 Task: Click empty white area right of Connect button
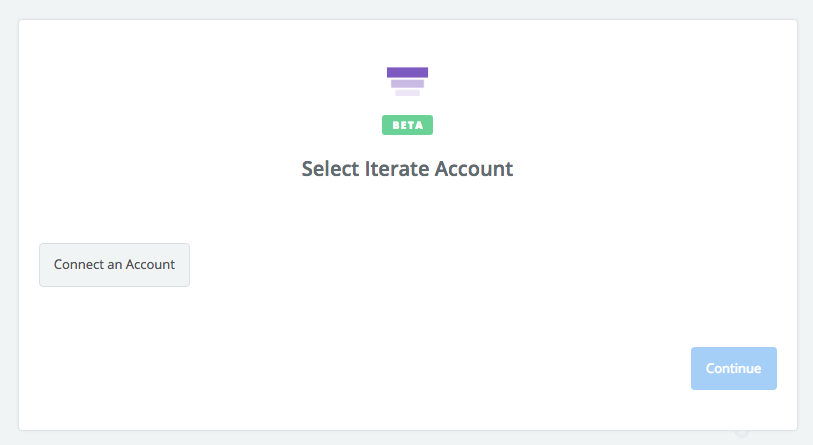[x=450, y=265]
